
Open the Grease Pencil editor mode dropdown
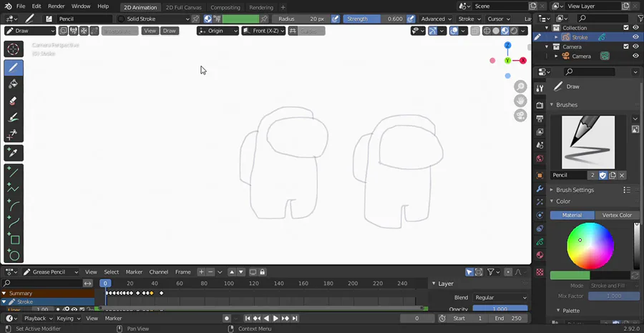51,272
